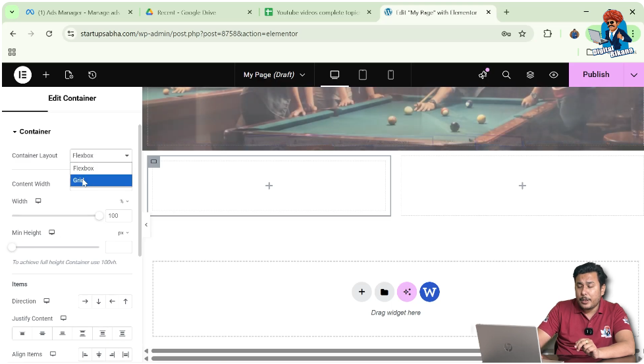Click the add new container plus button
644x364 pixels.
point(362,292)
